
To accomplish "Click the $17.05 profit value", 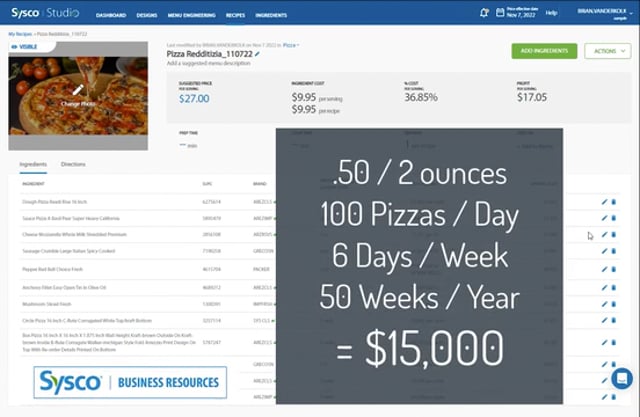I will [x=531, y=97].
